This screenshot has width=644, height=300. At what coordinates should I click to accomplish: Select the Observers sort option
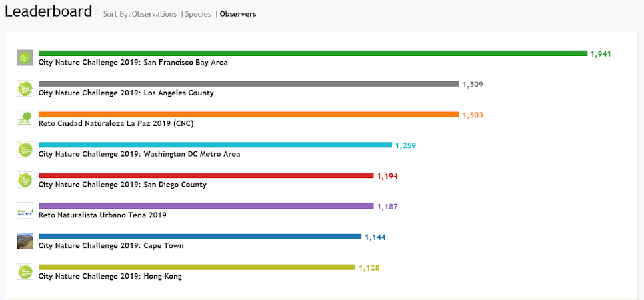[x=237, y=14]
